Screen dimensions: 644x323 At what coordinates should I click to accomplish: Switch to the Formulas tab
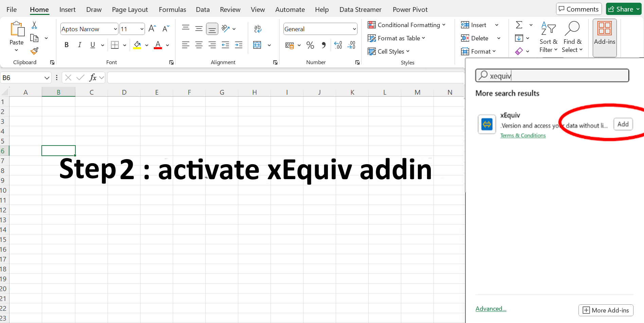coord(172,9)
